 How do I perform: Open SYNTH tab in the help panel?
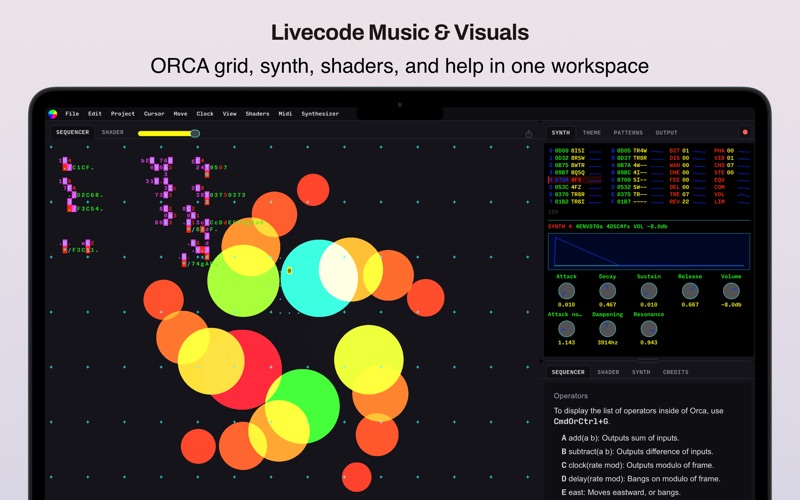coord(641,372)
